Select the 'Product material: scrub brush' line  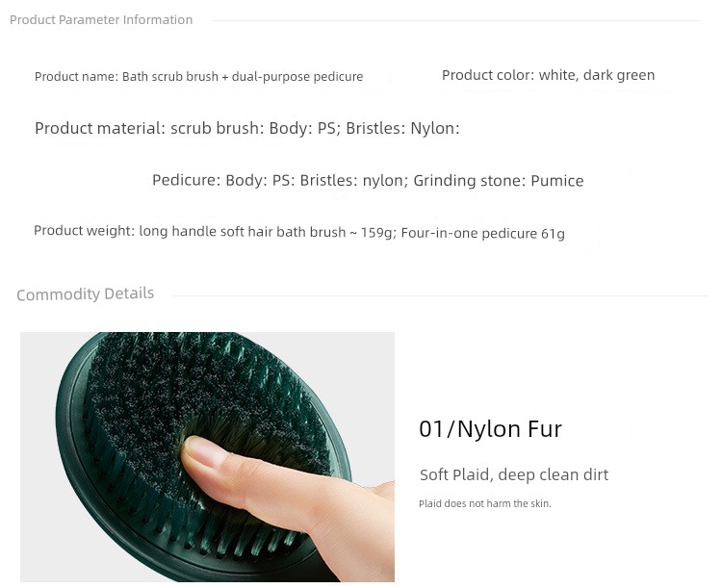click(247, 128)
